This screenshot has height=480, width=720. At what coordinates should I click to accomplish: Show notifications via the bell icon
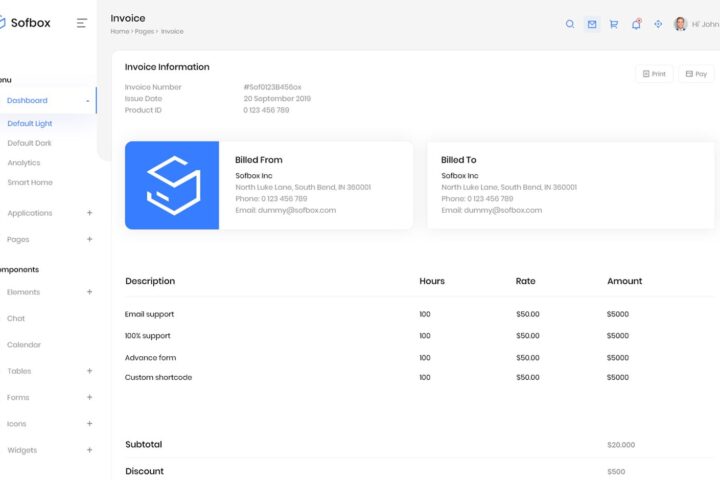click(x=636, y=24)
